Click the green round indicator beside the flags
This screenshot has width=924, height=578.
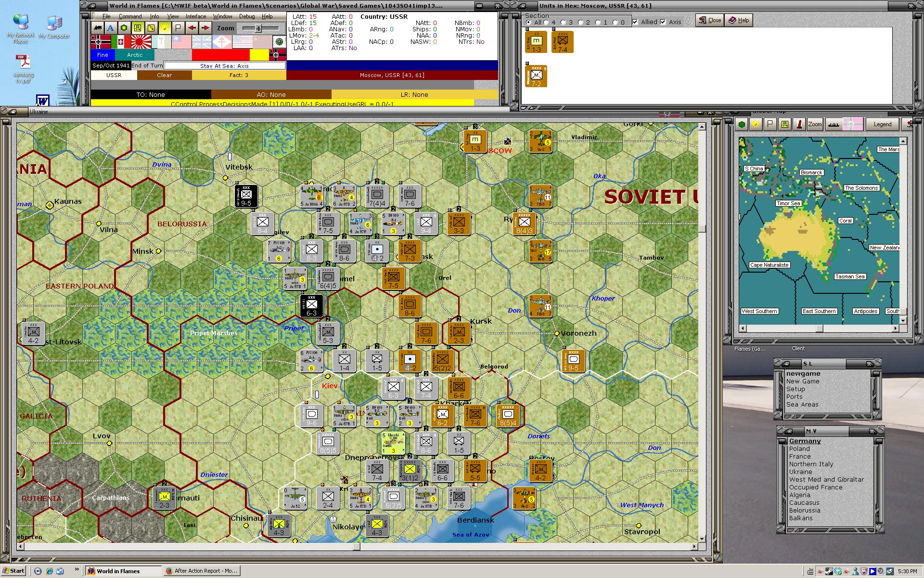pyautogui.click(x=279, y=42)
